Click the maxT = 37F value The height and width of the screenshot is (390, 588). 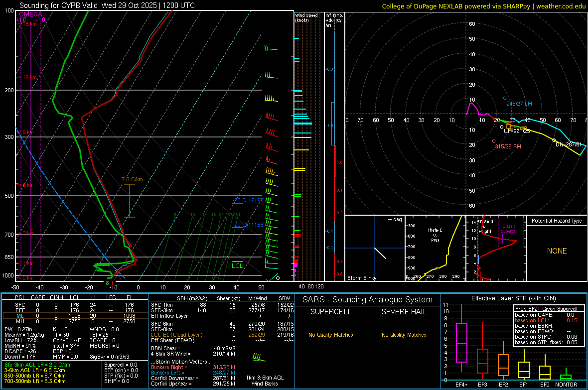66,346
